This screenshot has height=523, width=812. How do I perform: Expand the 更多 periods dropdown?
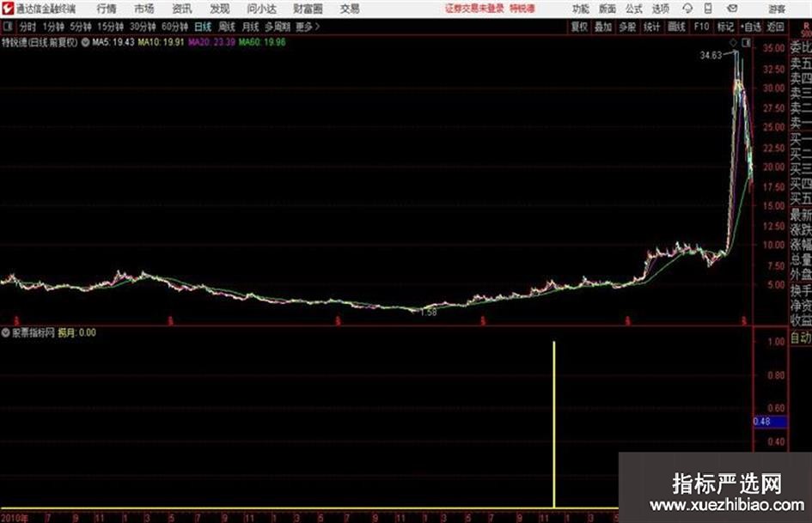tap(308, 27)
